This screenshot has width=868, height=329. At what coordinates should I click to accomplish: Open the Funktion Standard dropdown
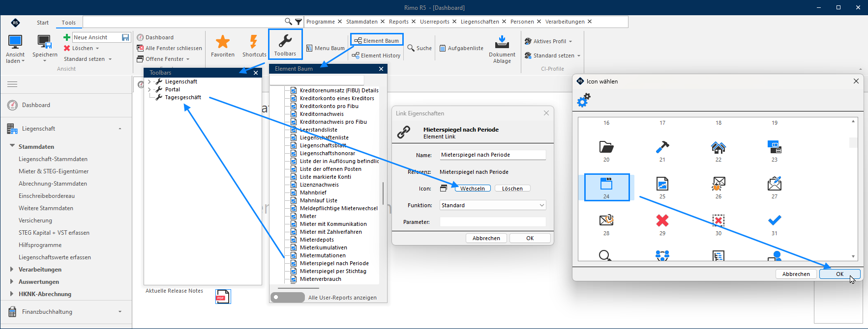point(493,205)
